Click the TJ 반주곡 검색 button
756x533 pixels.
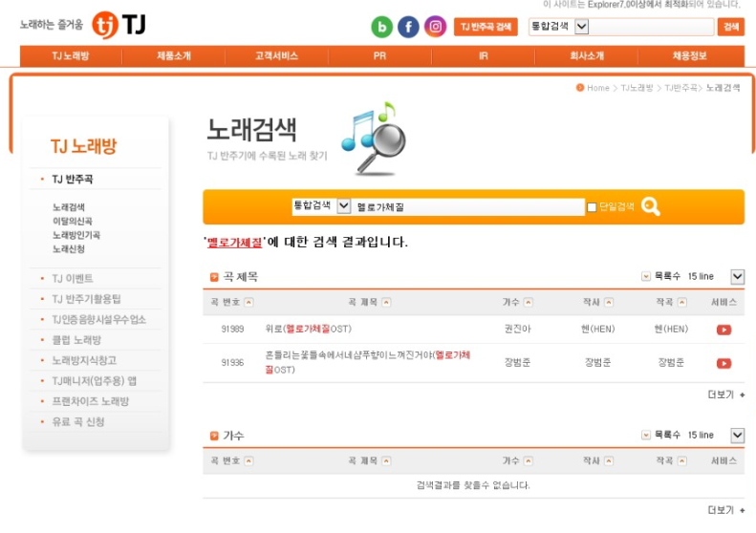(x=486, y=27)
